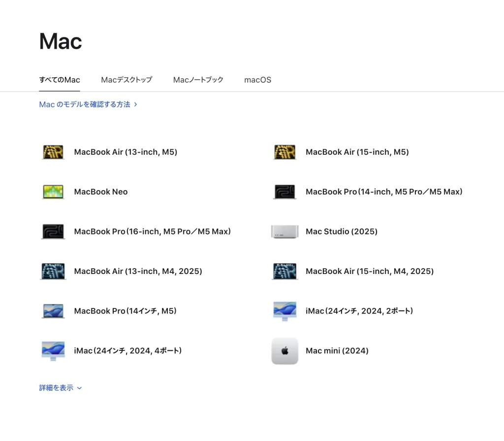Viewport: 504px width, 441px height.
Task: Open the MacBook Air 15-inch M4, 2025 text link
Action: point(369,271)
